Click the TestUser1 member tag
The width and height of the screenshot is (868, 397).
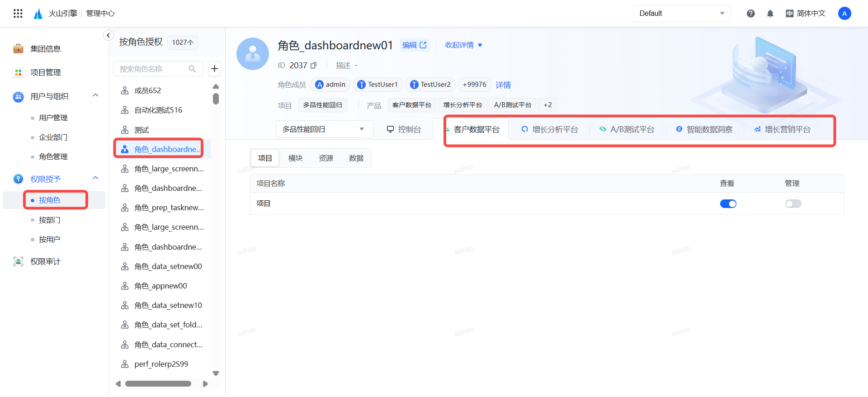378,85
